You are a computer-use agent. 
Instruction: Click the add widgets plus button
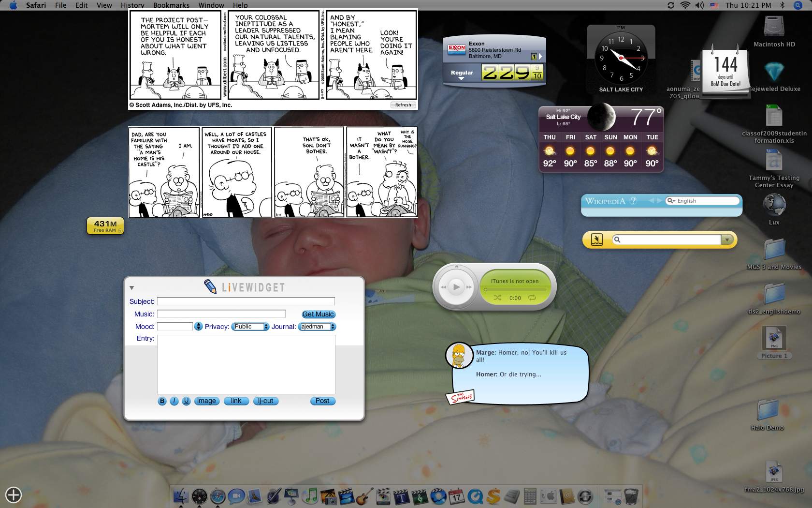[x=14, y=494]
